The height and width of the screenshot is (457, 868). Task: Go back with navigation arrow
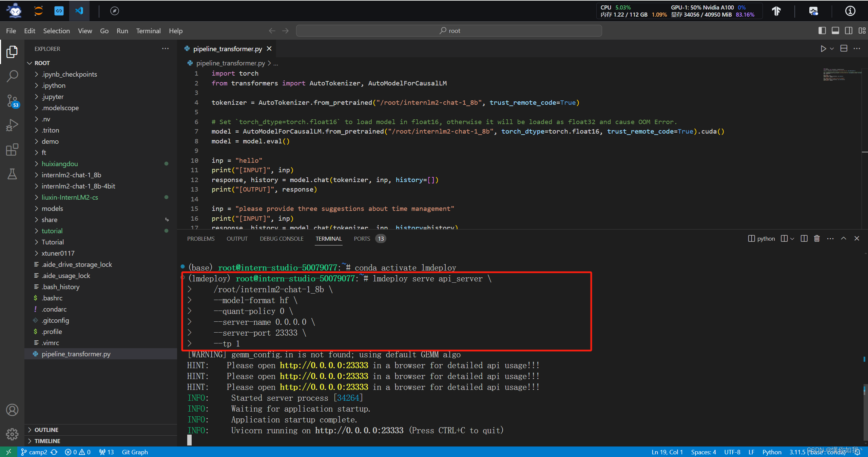[x=272, y=31]
